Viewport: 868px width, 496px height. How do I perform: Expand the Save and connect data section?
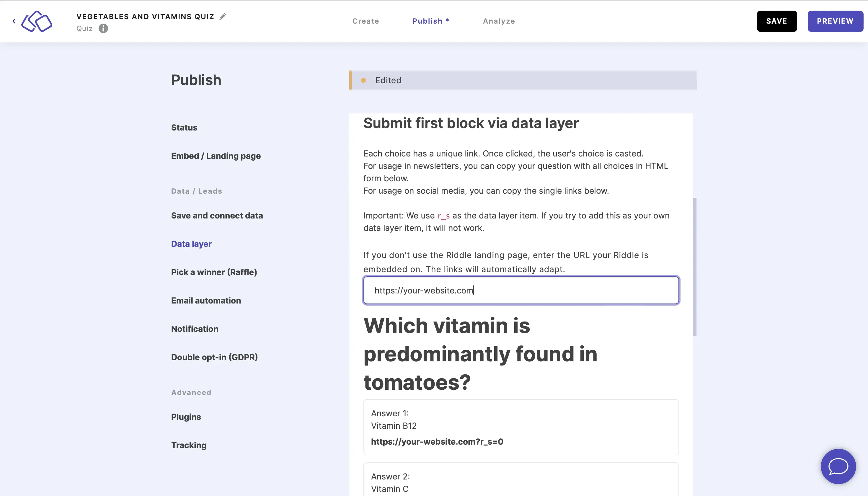click(x=217, y=215)
